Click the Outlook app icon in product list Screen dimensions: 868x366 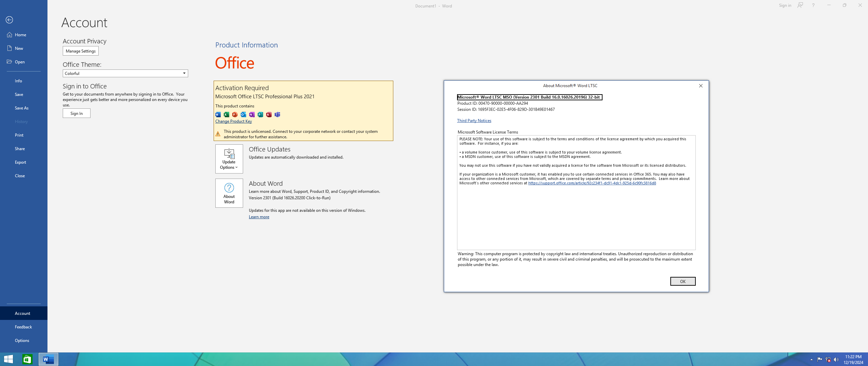point(243,115)
